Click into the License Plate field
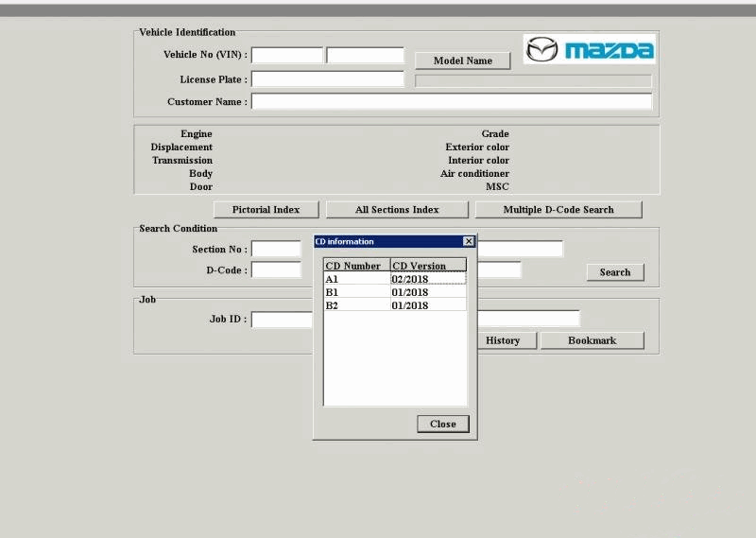 pyautogui.click(x=327, y=79)
